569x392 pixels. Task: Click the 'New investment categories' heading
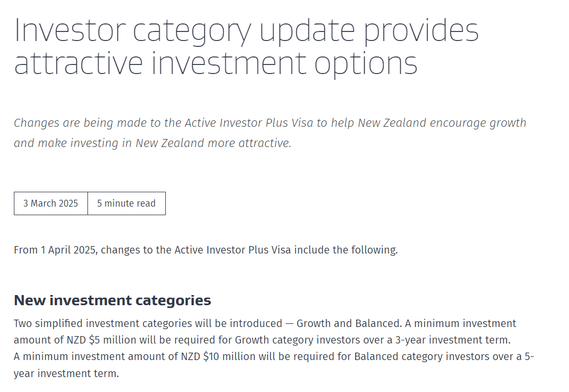[113, 300]
